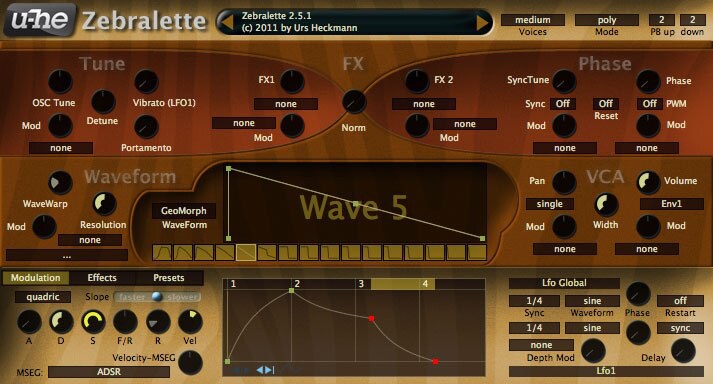Go to the next preset arrow

pos(482,22)
